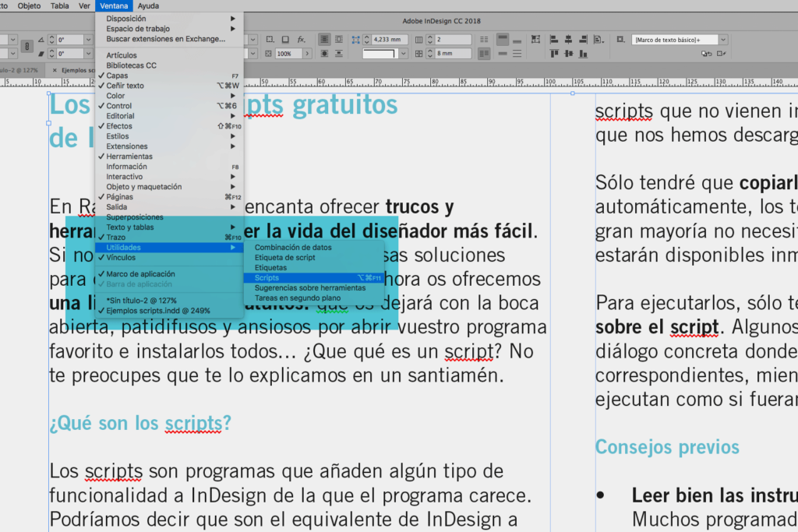This screenshot has height=532, width=798.
Task: Open the Ayuda menu
Action: (x=148, y=6)
